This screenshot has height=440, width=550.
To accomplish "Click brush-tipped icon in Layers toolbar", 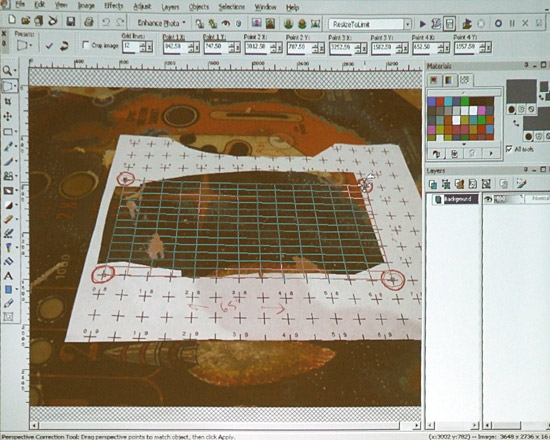I will point(522,183).
